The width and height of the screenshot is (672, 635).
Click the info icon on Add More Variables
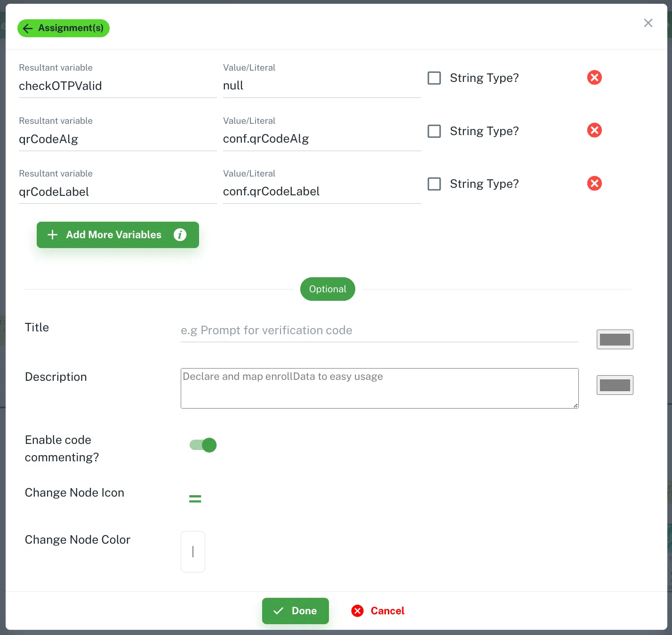pos(180,234)
